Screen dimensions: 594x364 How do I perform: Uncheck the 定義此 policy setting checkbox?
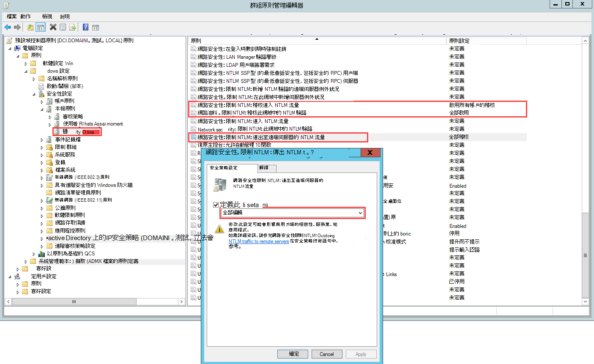coord(216,205)
